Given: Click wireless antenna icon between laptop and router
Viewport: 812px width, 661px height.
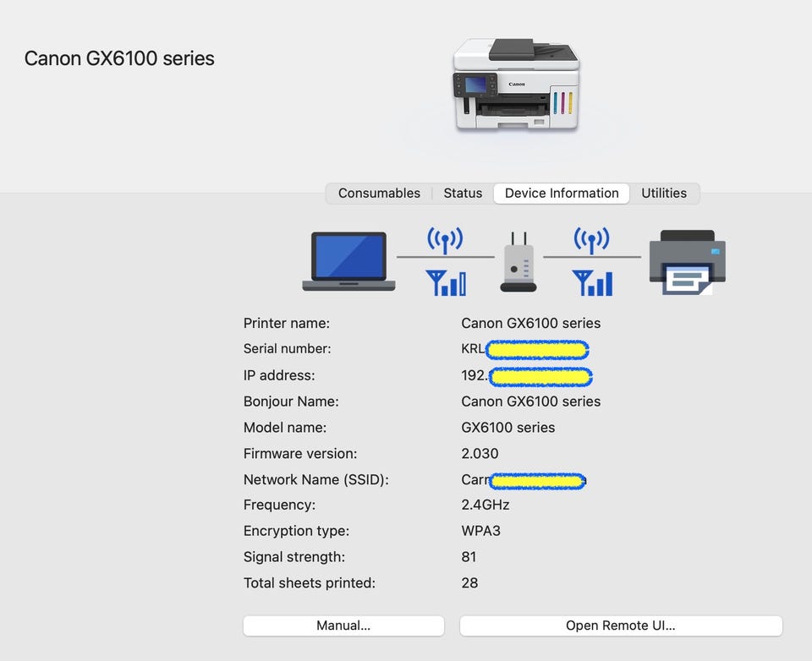Looking at the screenshot, I should tap(445, 240).
